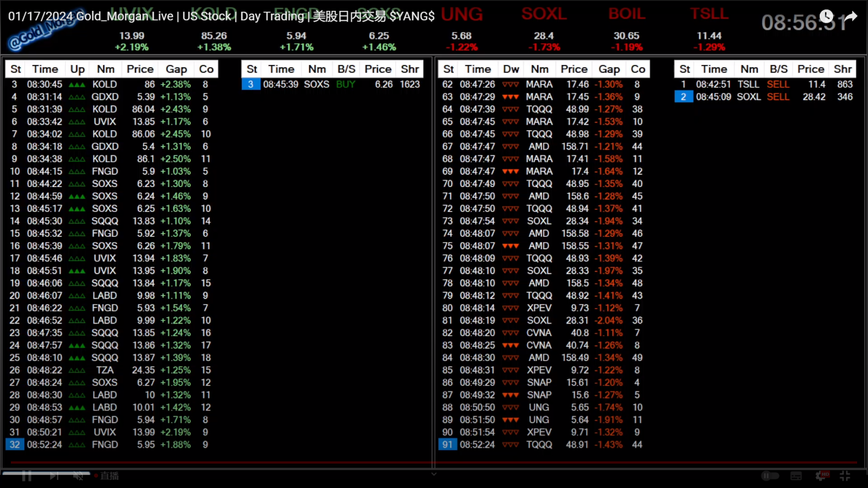Image resolution: width=868 pixels, height=488 pixels.
Task: Click the LABD row at 08:48:53
Action: [111, 407]
